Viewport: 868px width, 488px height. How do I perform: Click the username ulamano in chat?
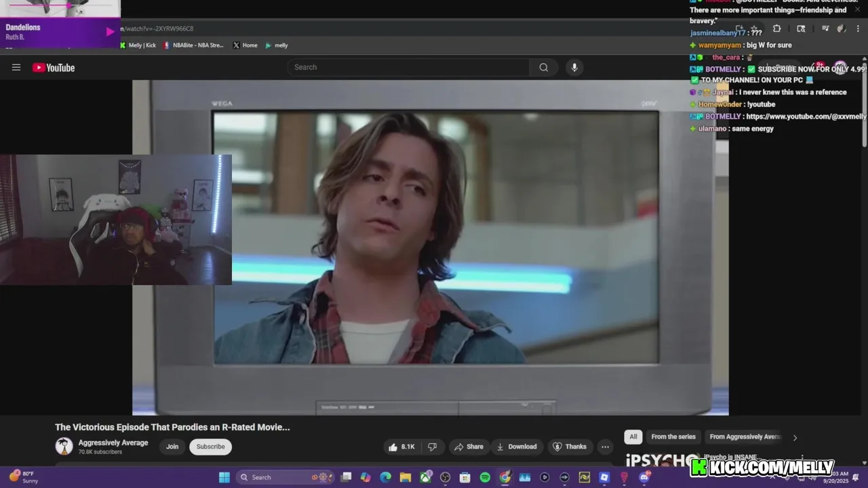[x=712, y=129]
